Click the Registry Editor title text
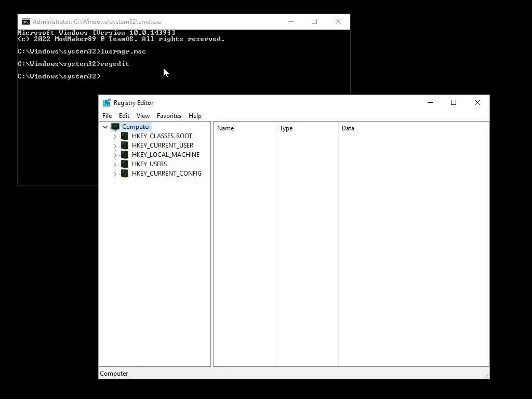The width and height of the screenshot is (532, 399). tap(134, 103)
